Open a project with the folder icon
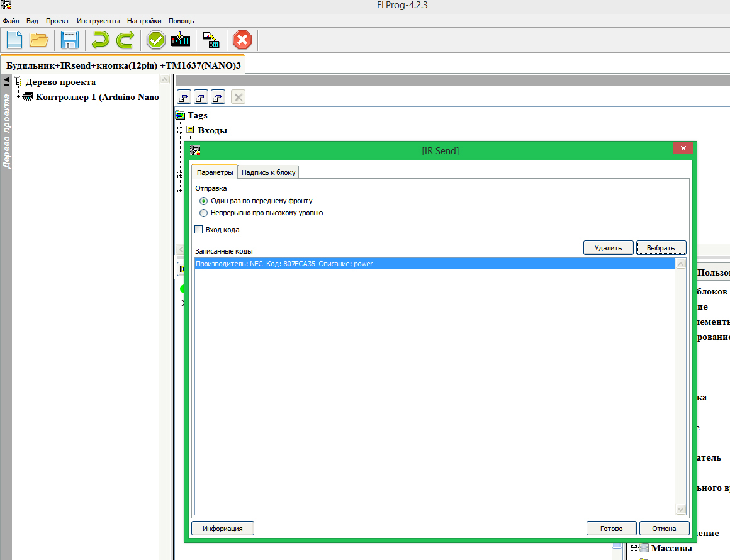This screenshot has width=730, height=560. [39, 40]
